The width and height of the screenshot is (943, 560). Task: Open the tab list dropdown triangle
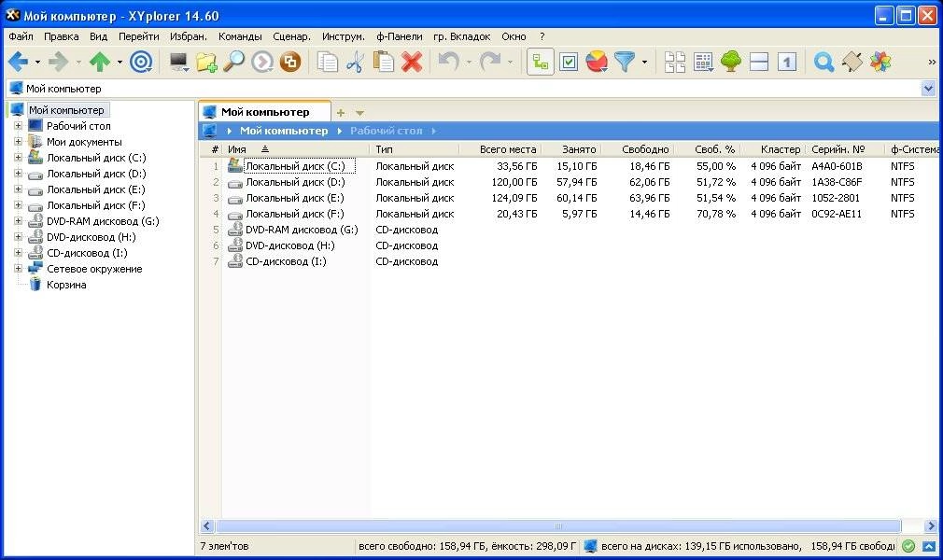tap(359, 113)
